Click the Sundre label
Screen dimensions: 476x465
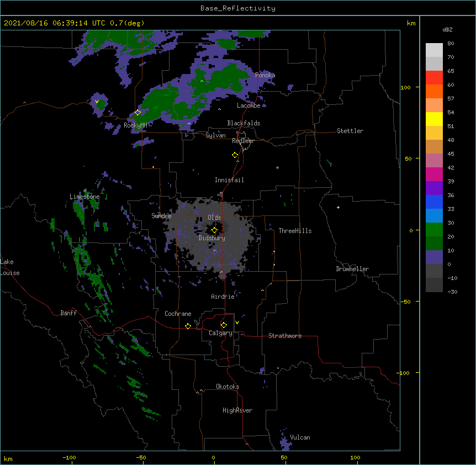click(161, 216)
